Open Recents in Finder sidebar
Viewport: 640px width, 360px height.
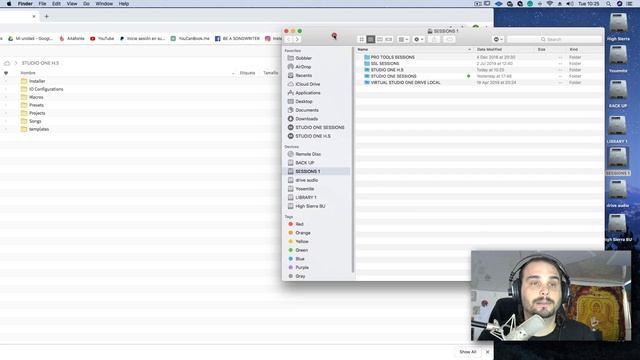click(x=303, y=76)
